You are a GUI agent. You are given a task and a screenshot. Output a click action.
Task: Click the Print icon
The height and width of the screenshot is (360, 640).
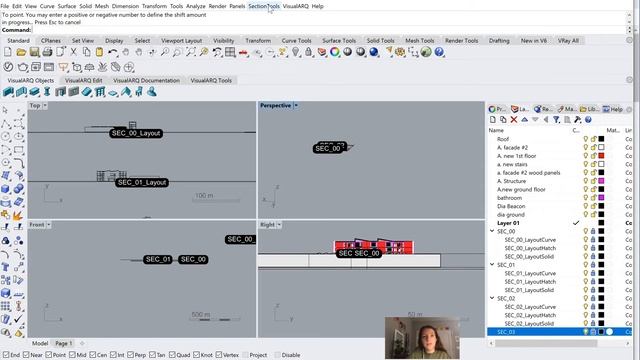[47, 52]
